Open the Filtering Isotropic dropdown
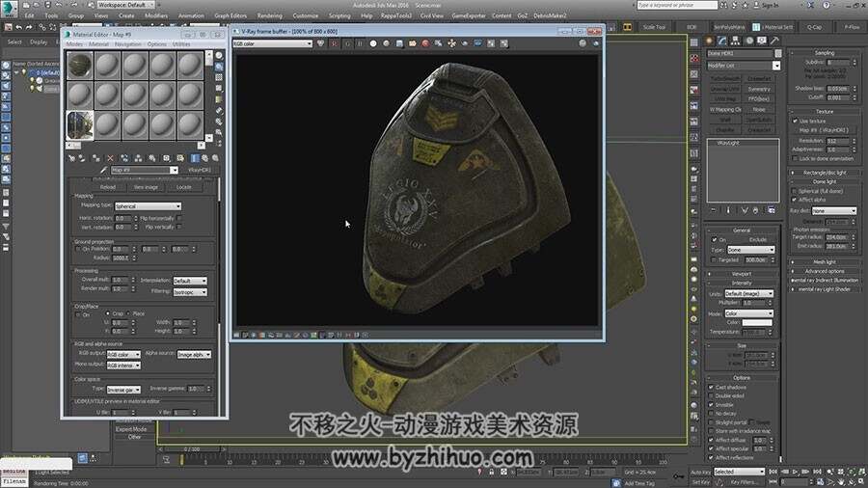This screenshot has height=488, width=868. point(190,291)
